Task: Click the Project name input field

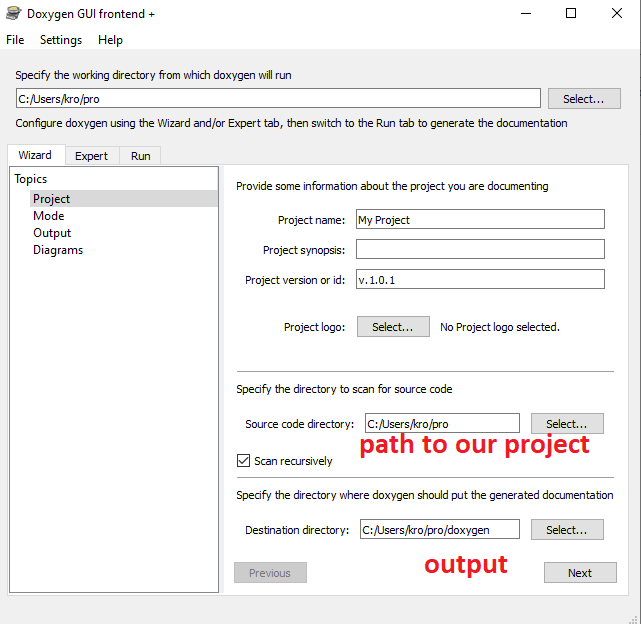Action: point(480,220)
